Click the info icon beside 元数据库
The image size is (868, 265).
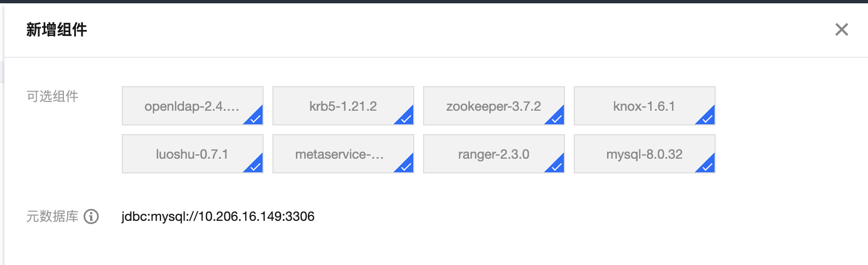pos(91,216)
